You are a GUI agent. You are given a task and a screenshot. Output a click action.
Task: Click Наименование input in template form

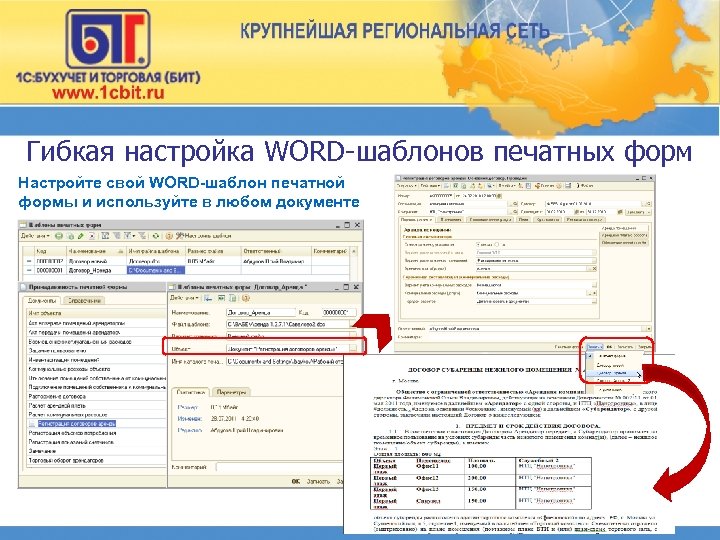(x=261, y=313)
